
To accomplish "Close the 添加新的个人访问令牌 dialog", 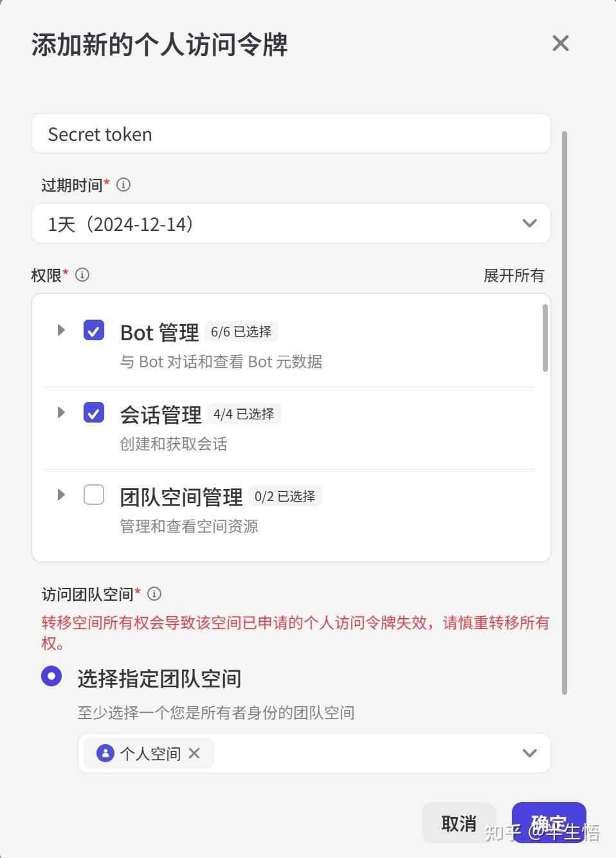I will (x=560, y=44).
